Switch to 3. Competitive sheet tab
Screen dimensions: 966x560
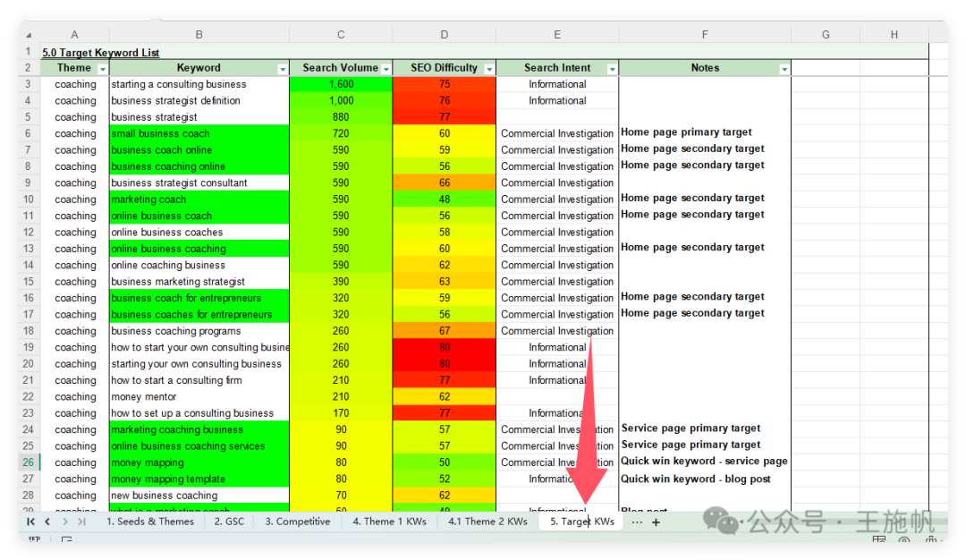point(298,522)
